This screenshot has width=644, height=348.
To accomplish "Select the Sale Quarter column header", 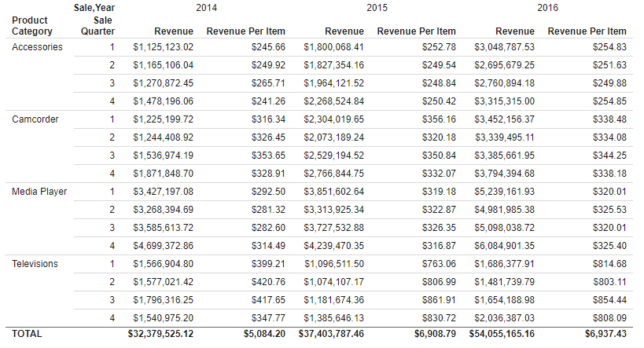I will (98, 26).
